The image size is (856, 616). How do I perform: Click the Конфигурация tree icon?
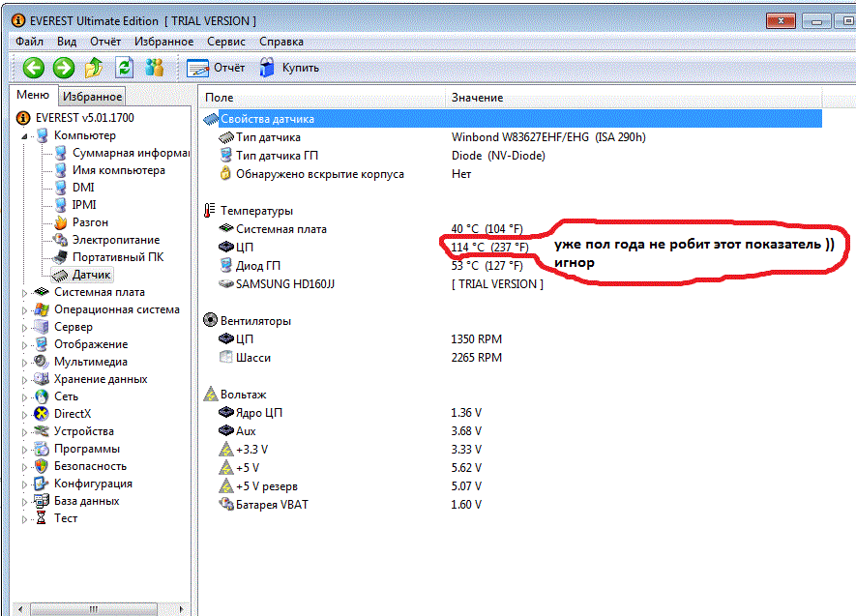tap(42, 484)
